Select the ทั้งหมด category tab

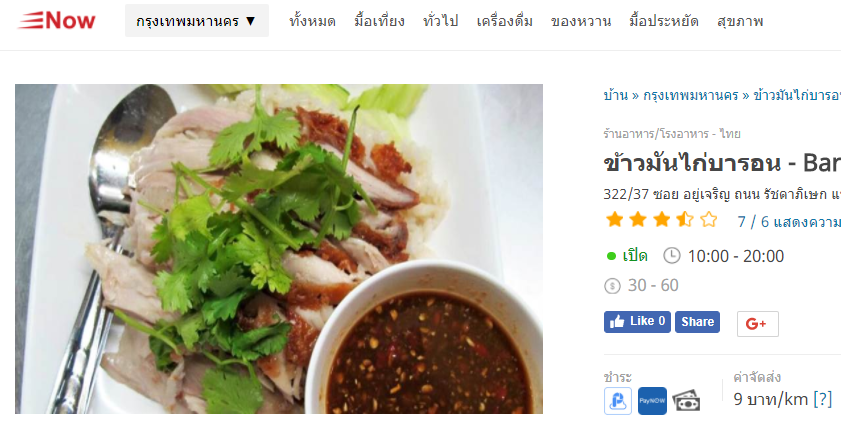click(x=312, y=21)
